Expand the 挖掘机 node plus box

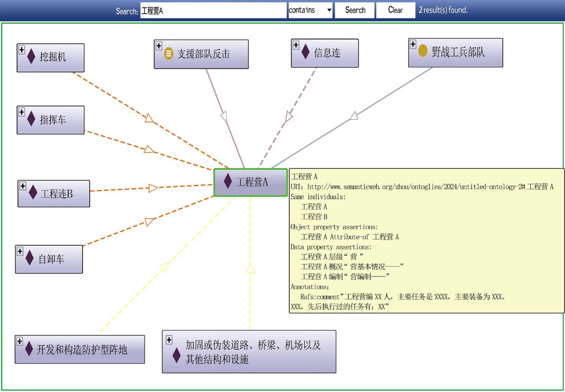click(x=21, y=50)
